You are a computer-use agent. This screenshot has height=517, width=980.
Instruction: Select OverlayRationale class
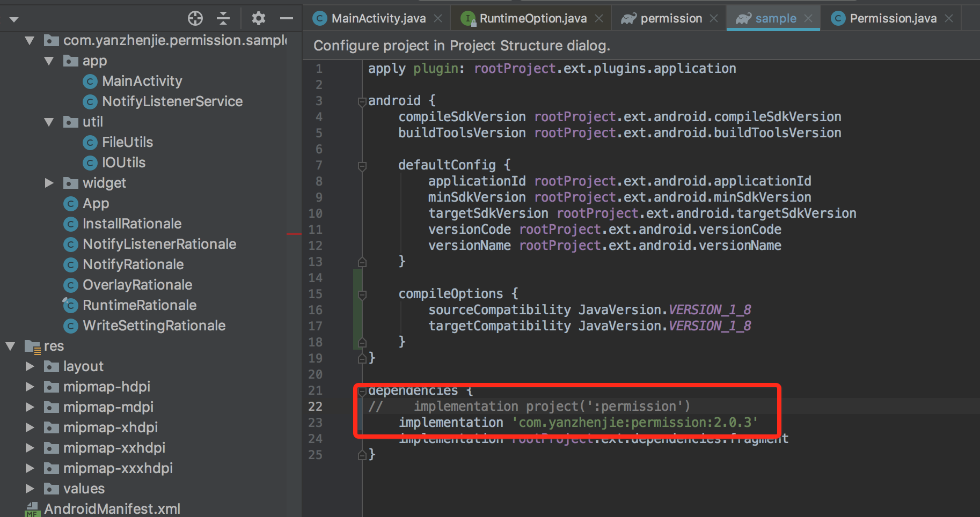(137, 285)
